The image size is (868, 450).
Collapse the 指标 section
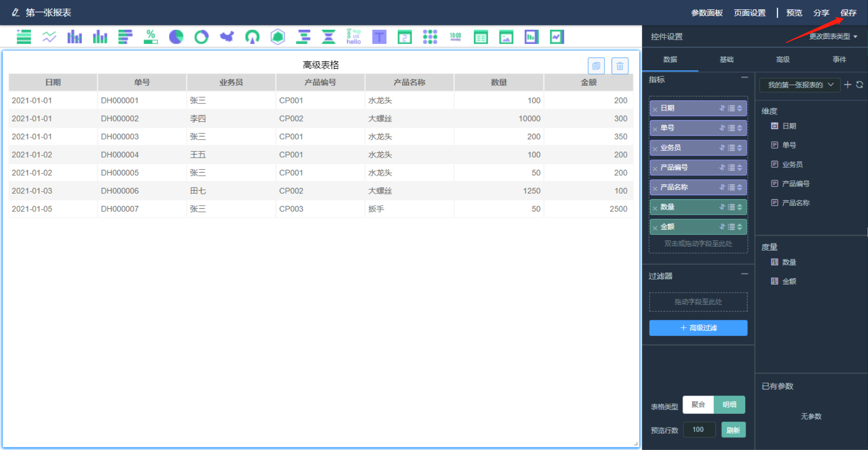pos(744,78)
